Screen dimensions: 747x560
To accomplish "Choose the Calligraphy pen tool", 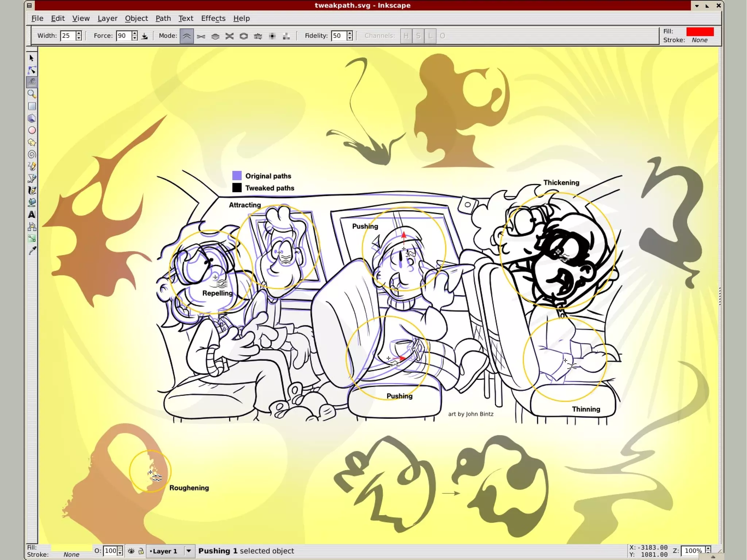I will pyautogui.click(x=32, y=190).
